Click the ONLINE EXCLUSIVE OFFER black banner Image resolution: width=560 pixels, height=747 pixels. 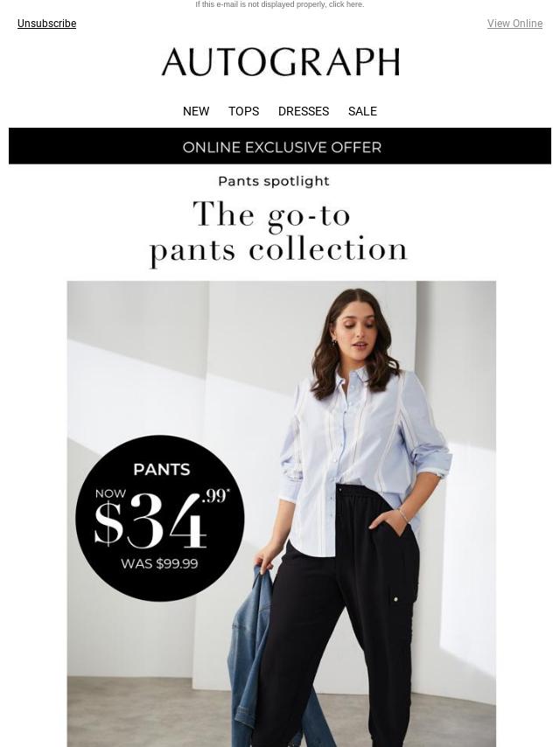[x=280, y=146]
